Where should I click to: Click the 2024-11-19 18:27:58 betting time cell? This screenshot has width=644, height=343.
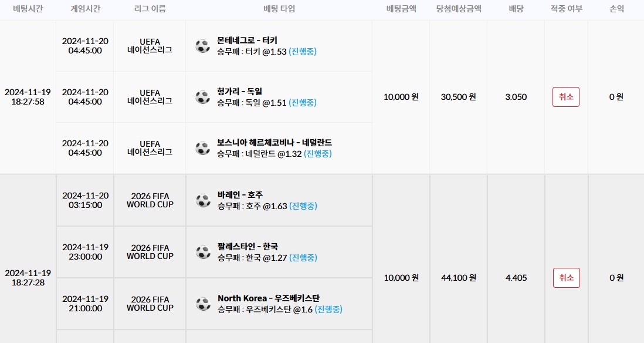(28, 97)
